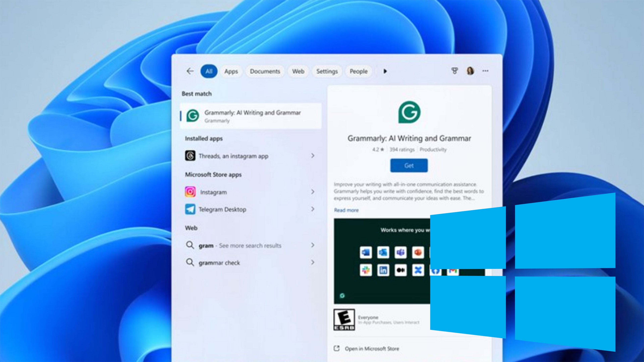Click the ESRB Everyone rating badge
The height and width of the screenshot is (362, 644).
tap(344, 320)
